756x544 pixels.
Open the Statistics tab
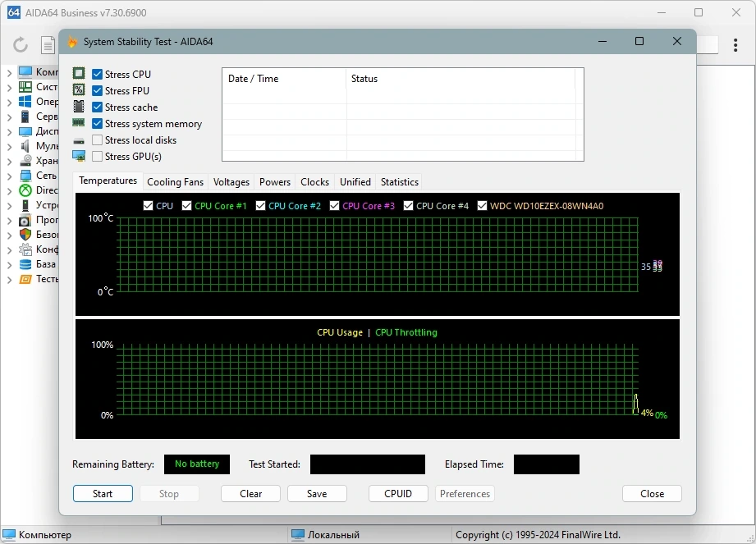click(x=399, y=182)
